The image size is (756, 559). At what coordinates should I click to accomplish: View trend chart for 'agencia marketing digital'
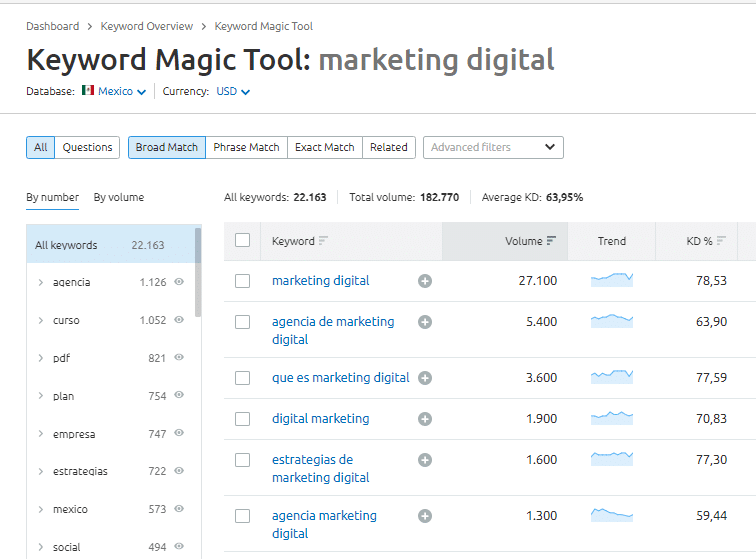point(612,515)
